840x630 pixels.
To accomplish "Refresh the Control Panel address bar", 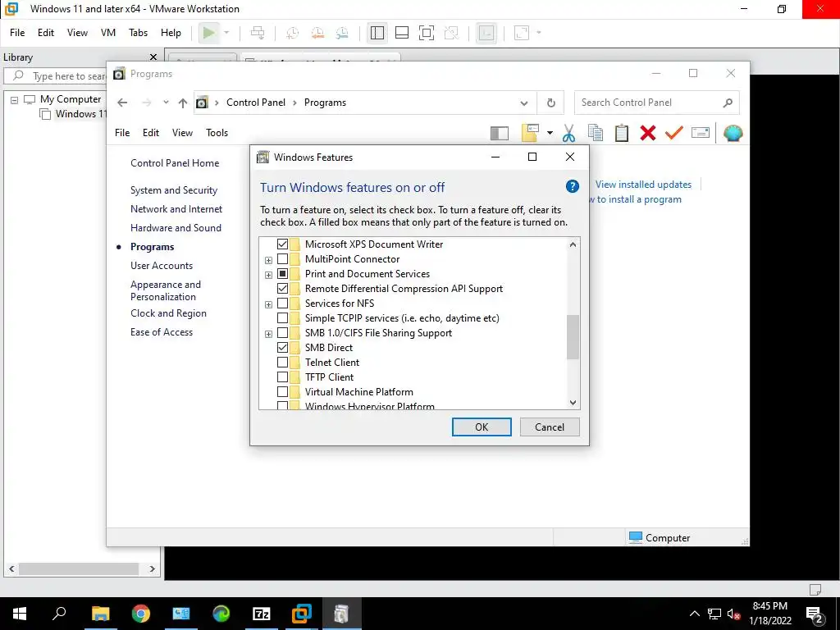I will [550, 103].
